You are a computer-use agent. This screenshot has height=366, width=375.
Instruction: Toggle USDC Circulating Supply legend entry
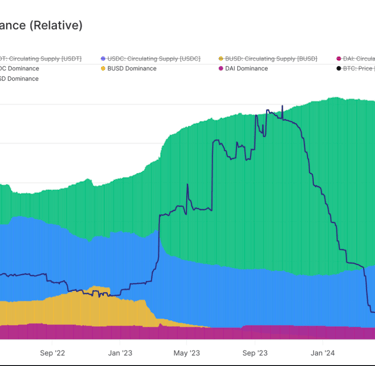click(151, 59)
